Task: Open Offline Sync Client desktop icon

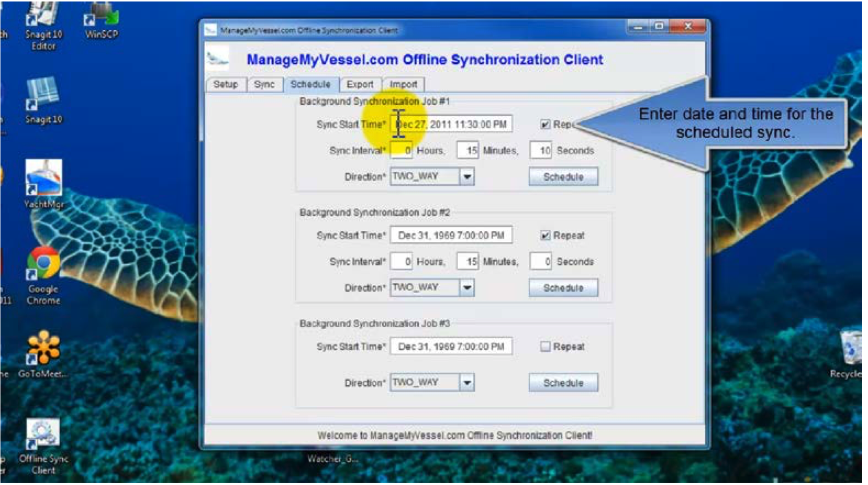Action: click(43, 447)
